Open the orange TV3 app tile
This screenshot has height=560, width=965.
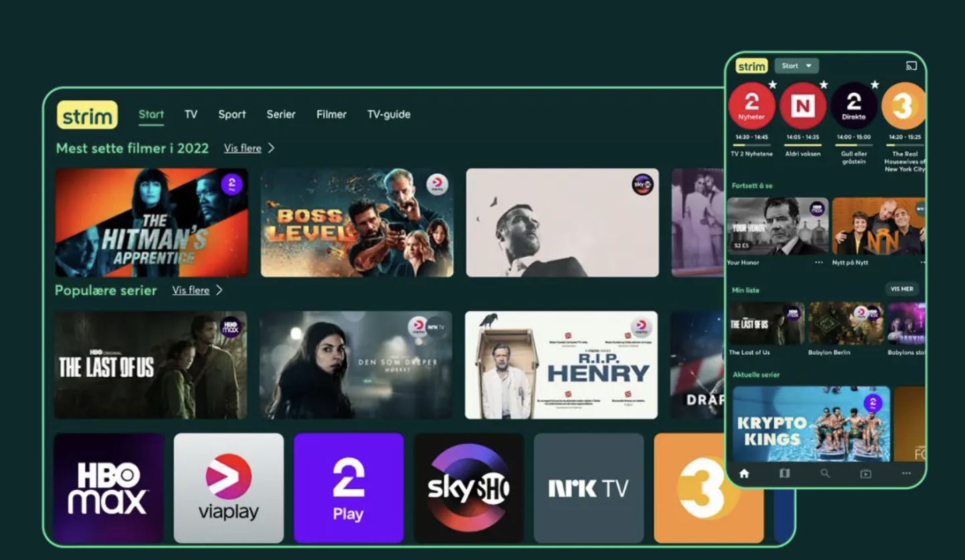tap(708, 488)
